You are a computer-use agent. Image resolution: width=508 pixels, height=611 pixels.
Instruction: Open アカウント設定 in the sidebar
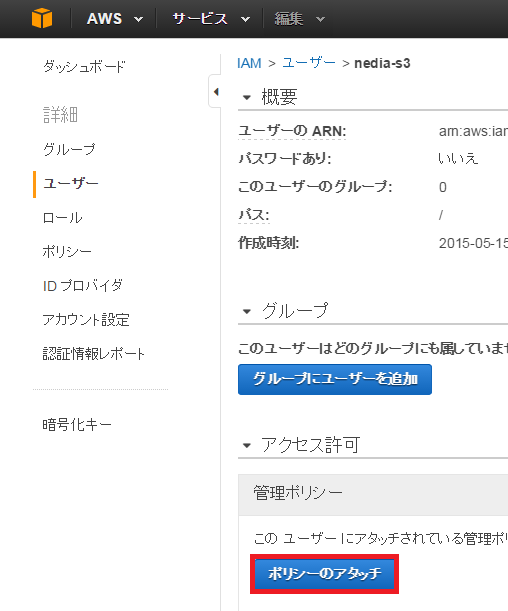point(86,320)
